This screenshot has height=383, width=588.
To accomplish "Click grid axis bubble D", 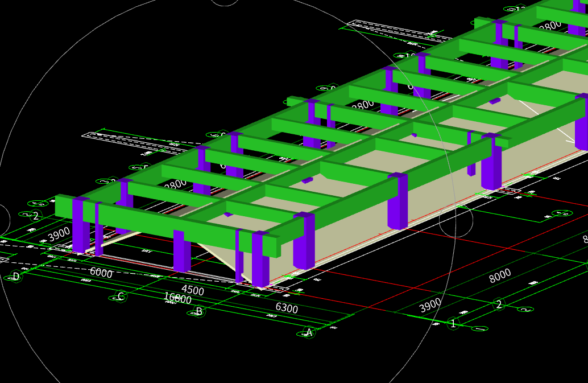I will click(16, 277).
